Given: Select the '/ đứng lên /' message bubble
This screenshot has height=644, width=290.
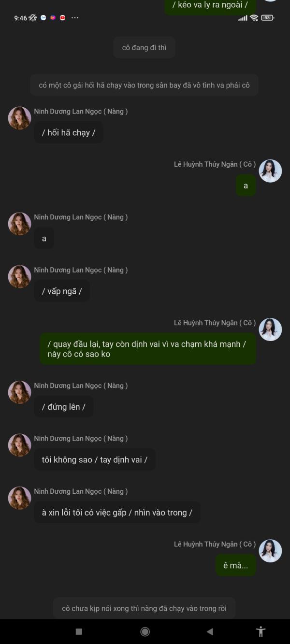Looking at the screenshot, I should click(64, 407).
